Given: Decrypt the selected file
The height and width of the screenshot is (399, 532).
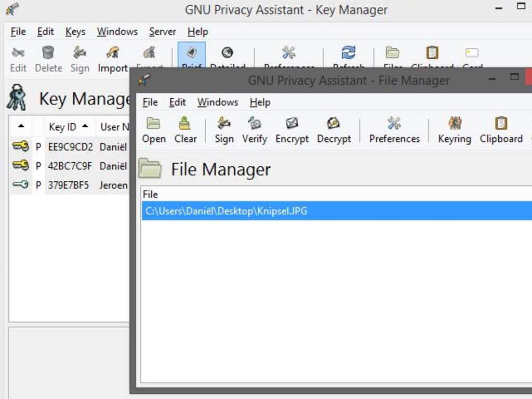Looking at the screenshot, I should tap(334, 130).
